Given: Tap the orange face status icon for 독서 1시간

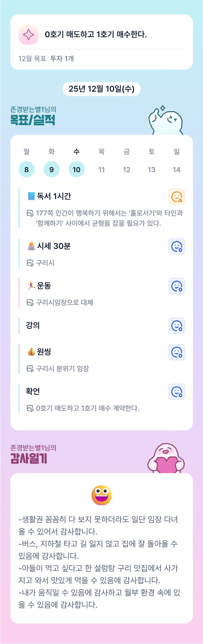Looking at the screenshot, I should click(x=176, y=196).
